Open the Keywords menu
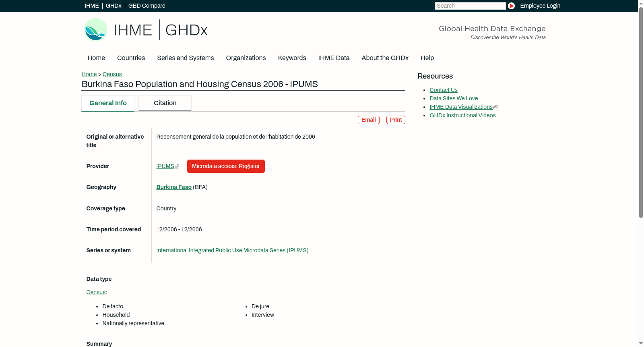644x347 pixels. [x=292, y=58]
